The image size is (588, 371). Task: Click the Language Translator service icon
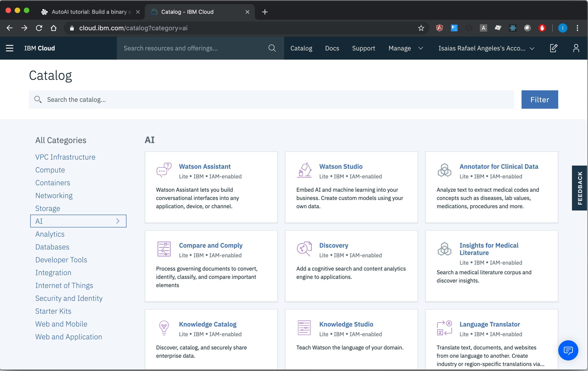(x=444, y=328)
